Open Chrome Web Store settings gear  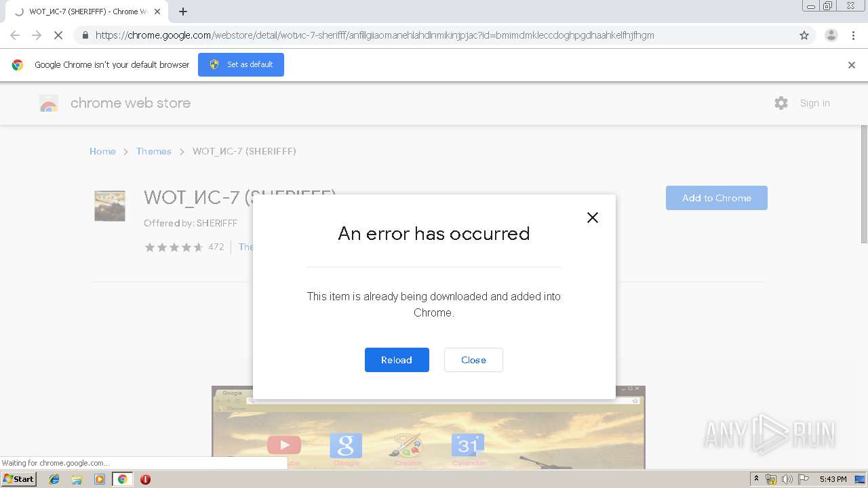pyautogui.click(x=781, y=103)
